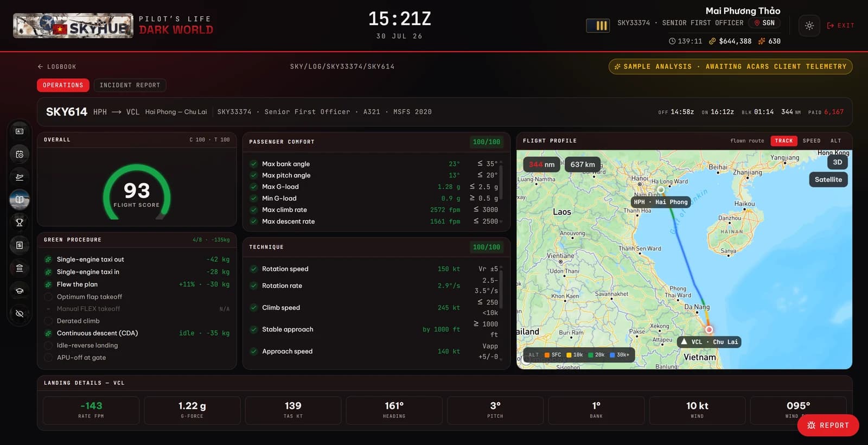Click the Max descent rate check icon

click(x=253, y=221)
